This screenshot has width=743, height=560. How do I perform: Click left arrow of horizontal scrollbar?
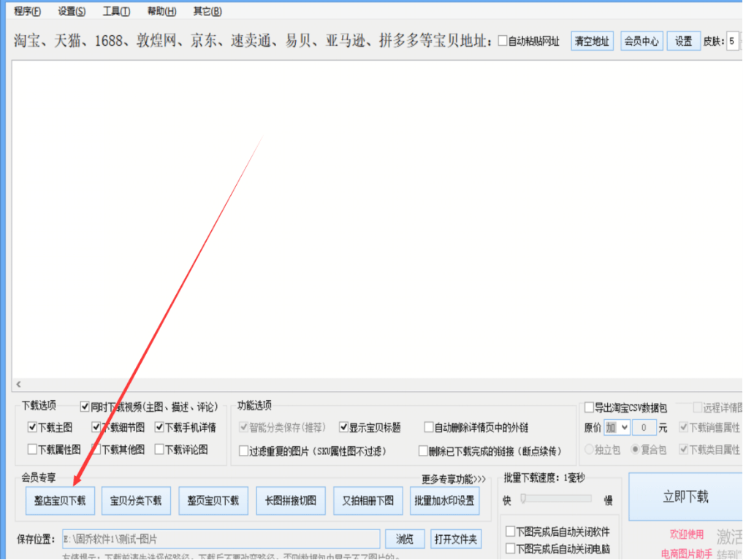pyautogui.click(x=18, y=384)
